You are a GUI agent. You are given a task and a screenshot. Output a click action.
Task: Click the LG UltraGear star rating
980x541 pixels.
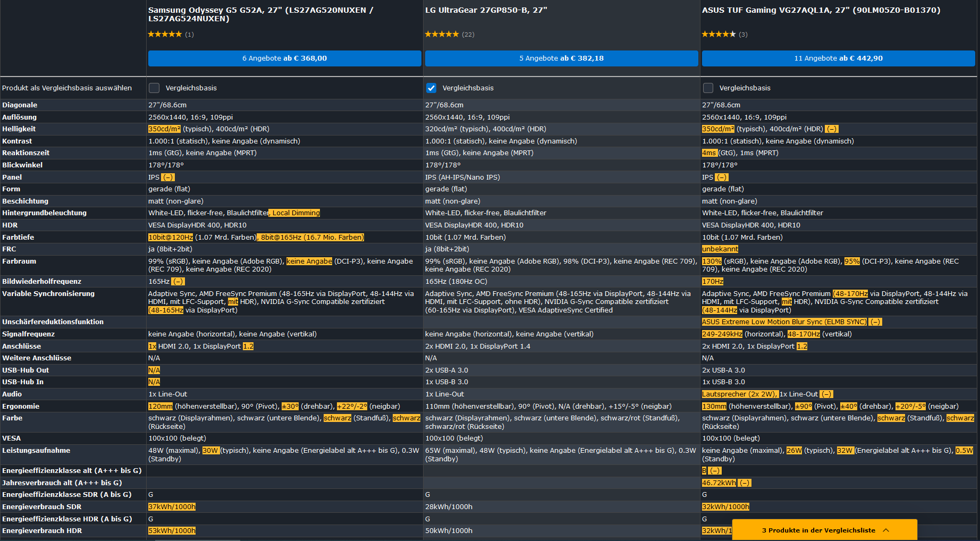click(x=442, y=34)
